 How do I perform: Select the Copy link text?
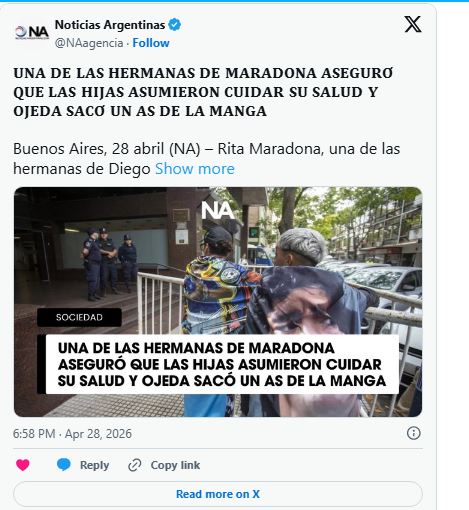pyautogui.click(x=175, y=465)
